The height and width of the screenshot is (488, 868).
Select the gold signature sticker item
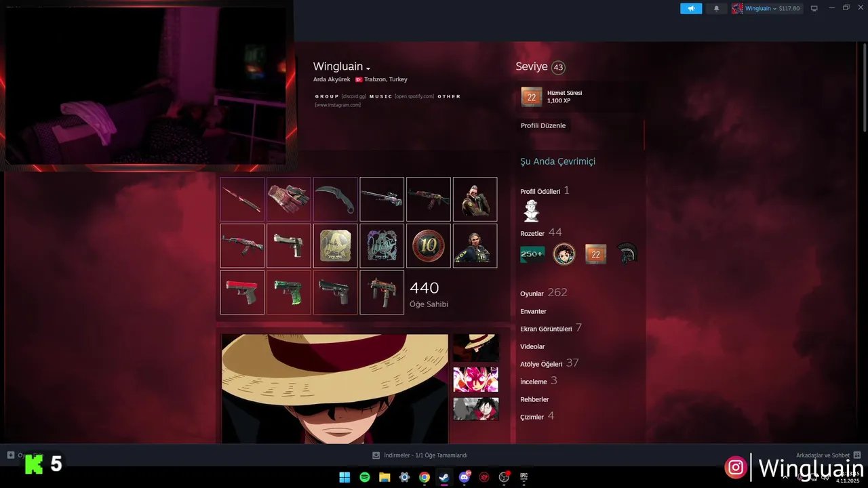tap(336, 246)
